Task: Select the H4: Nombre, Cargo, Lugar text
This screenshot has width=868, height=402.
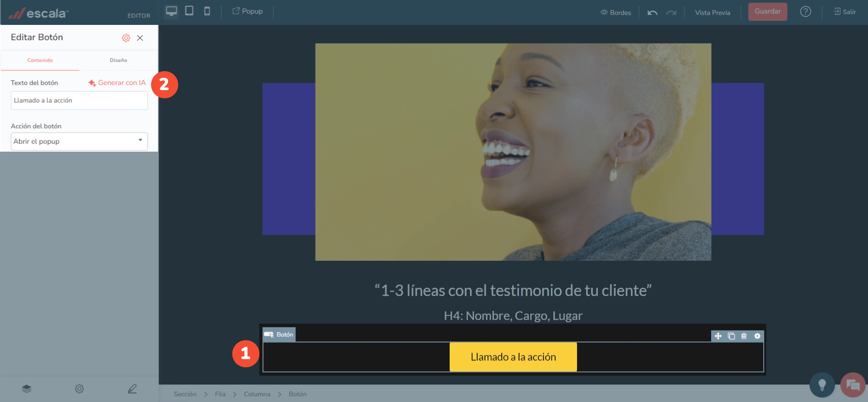Action: 513,316
